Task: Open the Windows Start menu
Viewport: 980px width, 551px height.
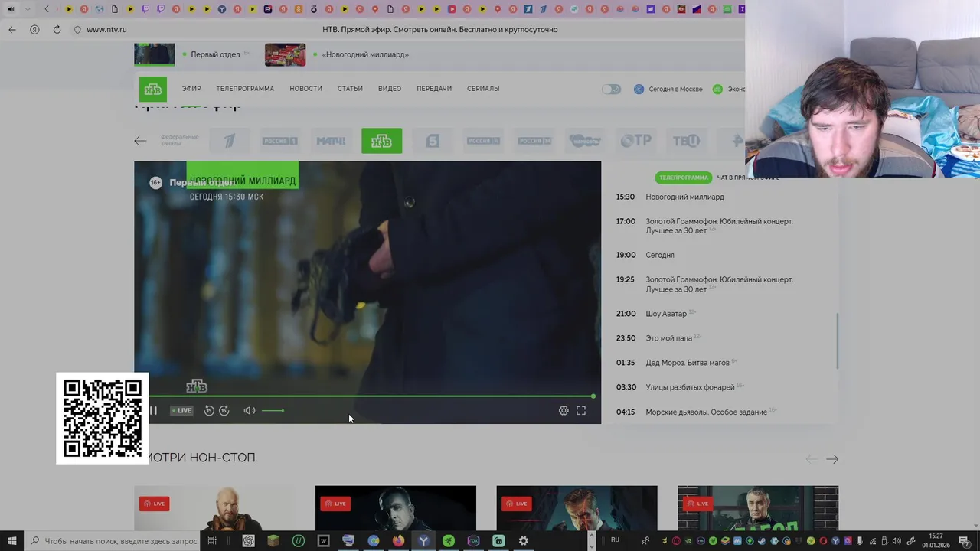Action: click(11, 541)
